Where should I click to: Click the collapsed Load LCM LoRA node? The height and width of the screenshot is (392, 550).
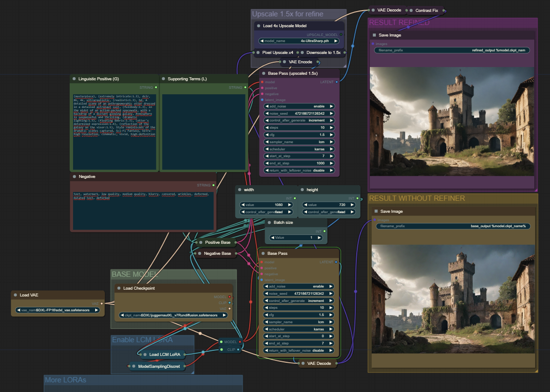click(163, 354)
